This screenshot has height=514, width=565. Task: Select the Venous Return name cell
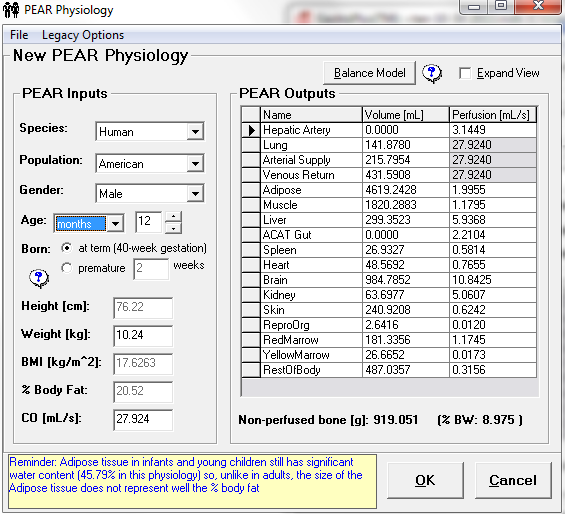pos(311,175)
